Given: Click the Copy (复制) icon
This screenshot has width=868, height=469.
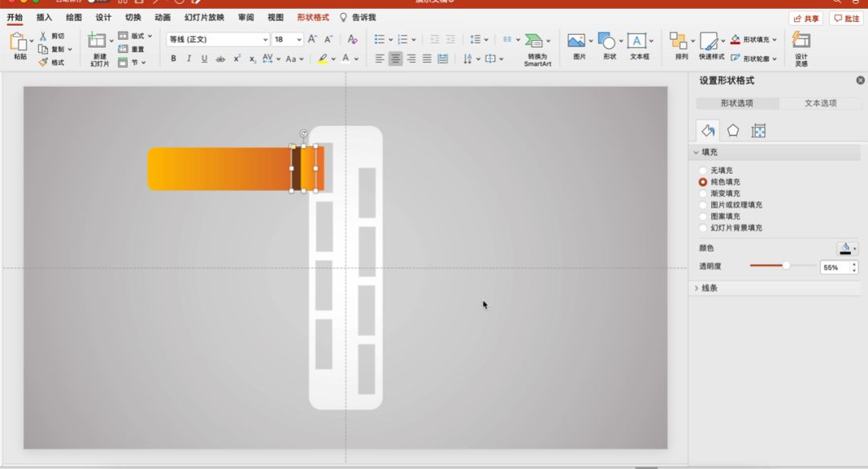Looking at the screenshot, I should pyautogui.click(x=43, y=49).
